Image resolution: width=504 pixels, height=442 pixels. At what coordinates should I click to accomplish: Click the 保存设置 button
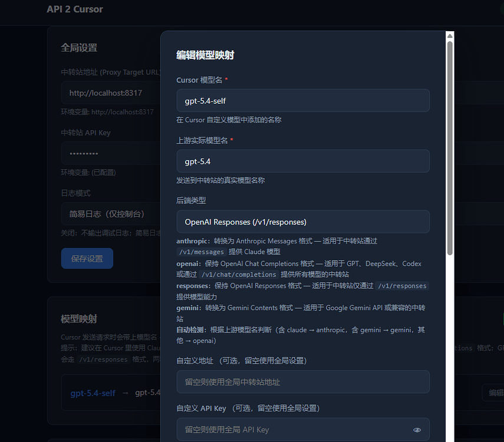[87, 259]
